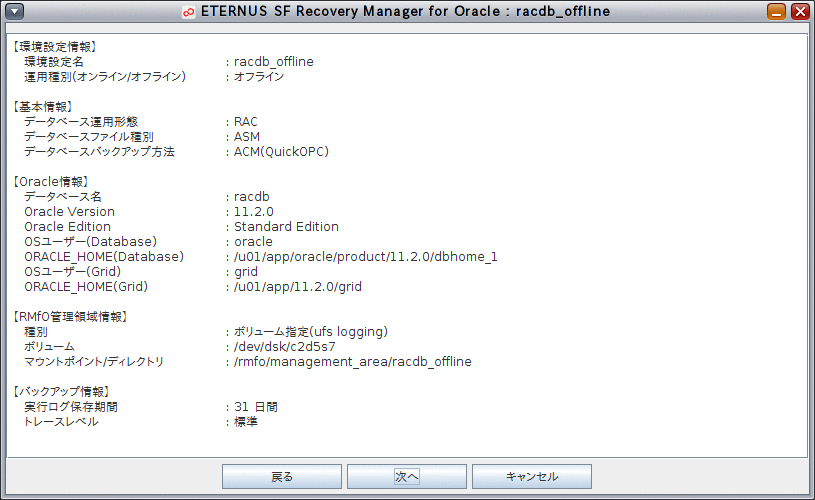Click the 【バックアップ情報】 section heading
The image size is (815, 500).
tap(61, 392)
